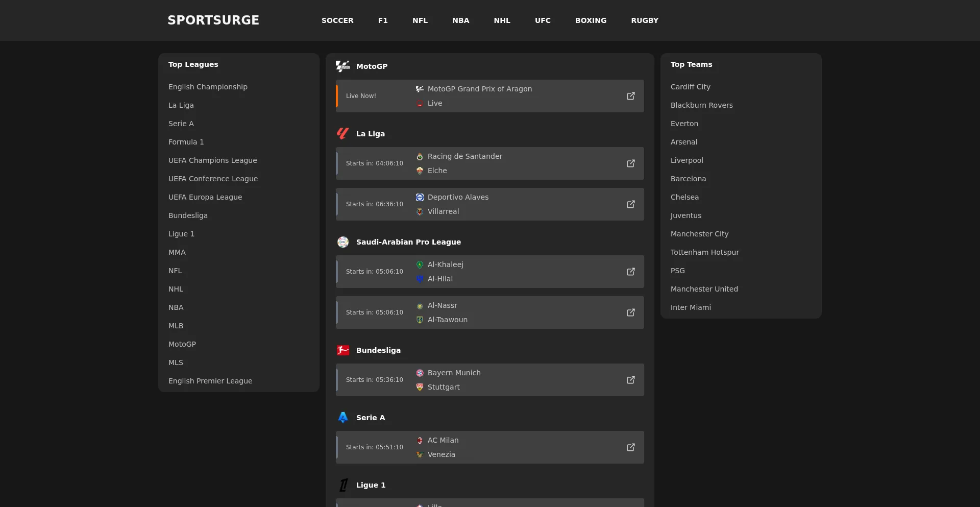Select MotoGP in Top Leagues sidebar
The image size is (980, 507).
click(182, 344)
